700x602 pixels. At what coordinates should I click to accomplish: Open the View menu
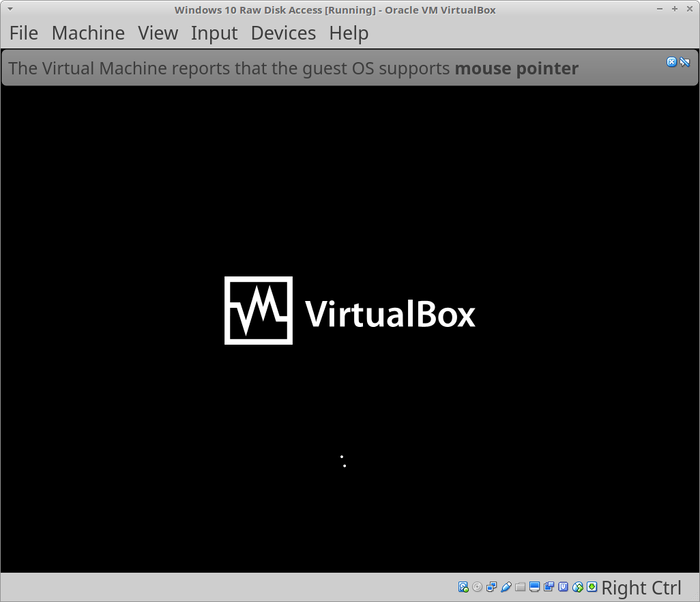pyautogui.click(x=158, y=33)
